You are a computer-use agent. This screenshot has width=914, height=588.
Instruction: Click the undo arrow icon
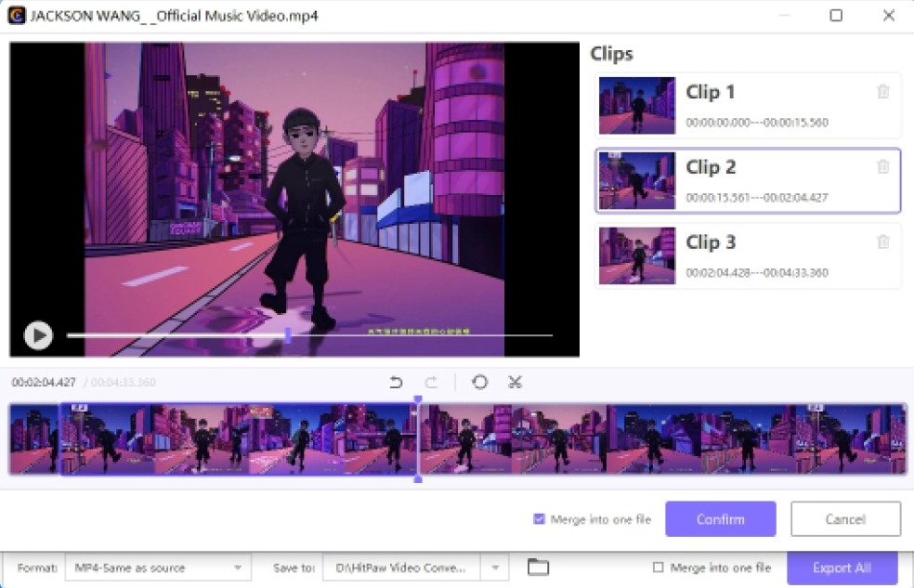(x=396, y=383)
